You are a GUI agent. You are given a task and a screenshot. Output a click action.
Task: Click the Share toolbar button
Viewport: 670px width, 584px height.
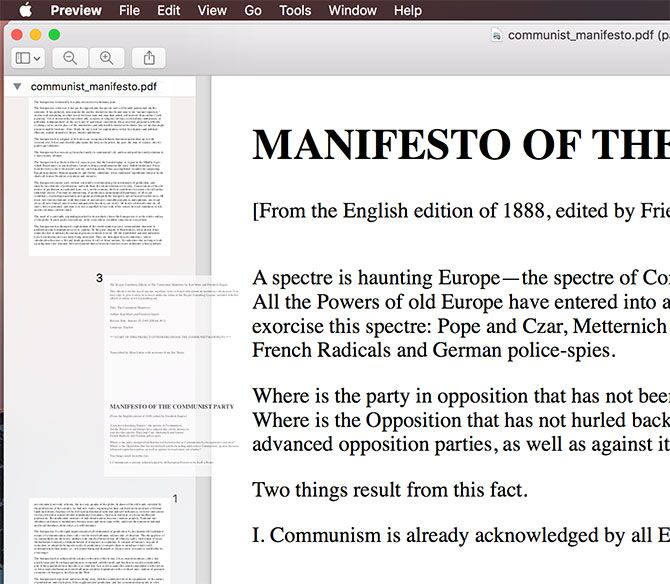[149, 58]
